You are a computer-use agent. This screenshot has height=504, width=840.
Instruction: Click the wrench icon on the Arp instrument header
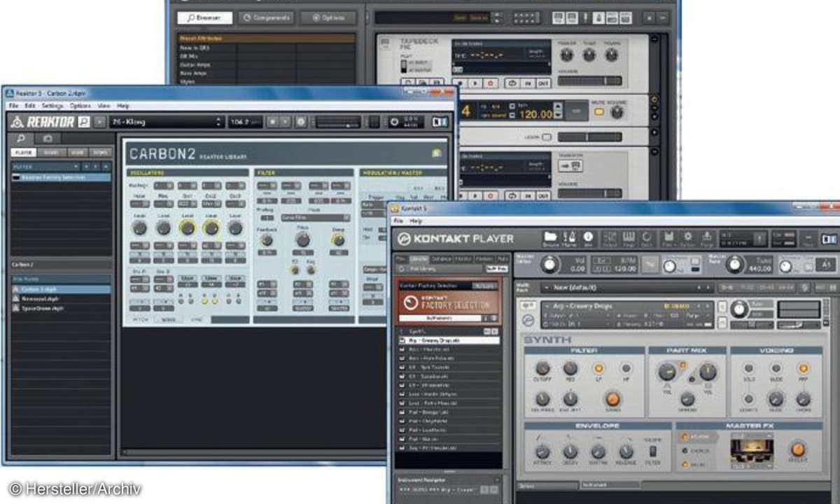(527, 305)
